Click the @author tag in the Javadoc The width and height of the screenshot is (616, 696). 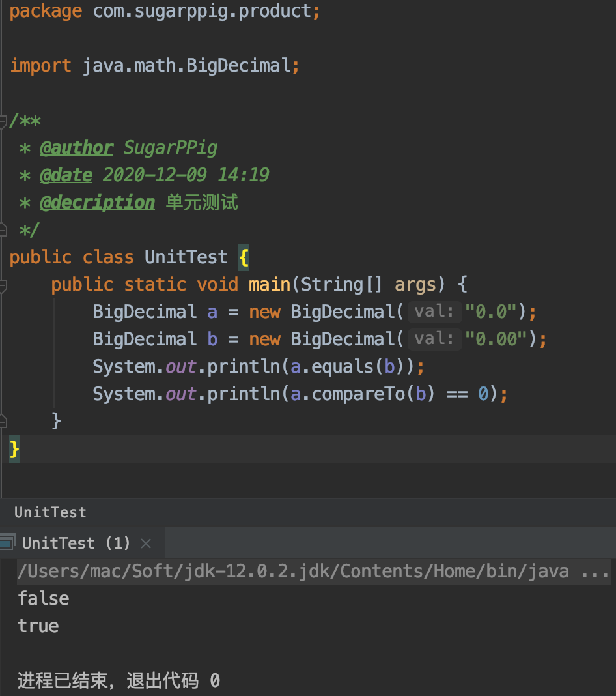click(77, 148)
